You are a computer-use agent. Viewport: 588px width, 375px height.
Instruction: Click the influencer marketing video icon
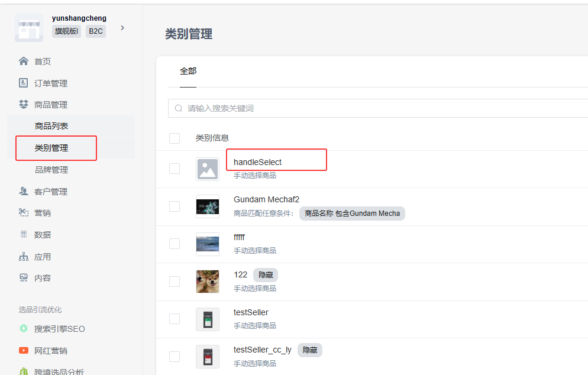click(x=24, y=351)
